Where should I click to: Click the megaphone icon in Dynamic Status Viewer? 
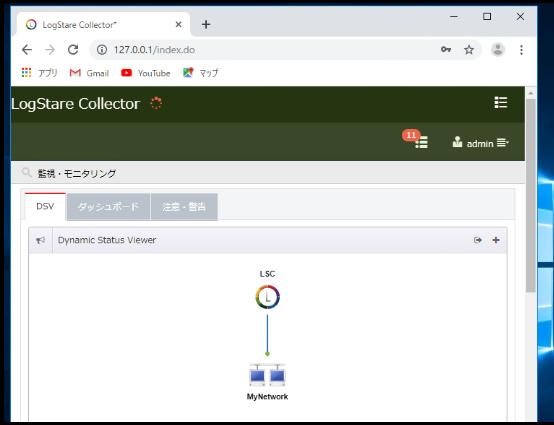coord(41,240)
